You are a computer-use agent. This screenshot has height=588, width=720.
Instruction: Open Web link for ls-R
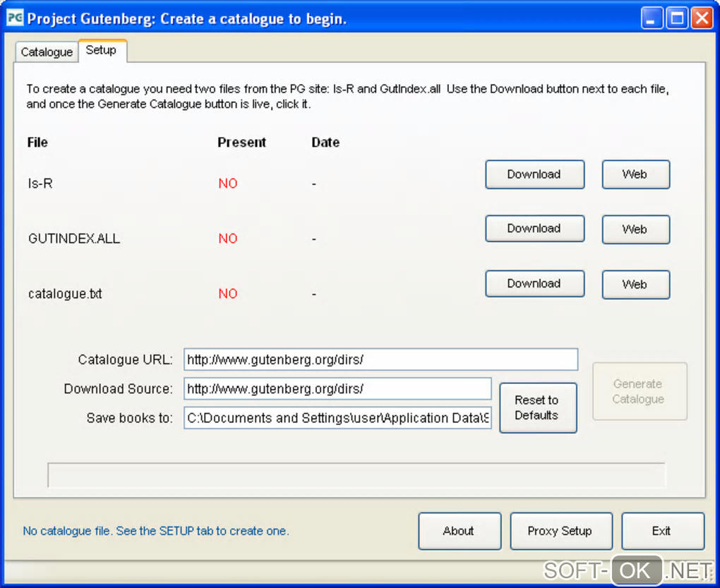(636, 174)
